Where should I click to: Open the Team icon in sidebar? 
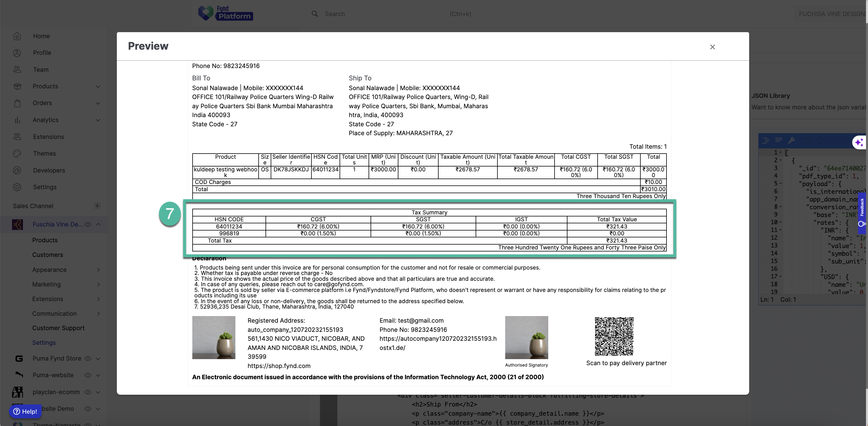tap(17, 69)
